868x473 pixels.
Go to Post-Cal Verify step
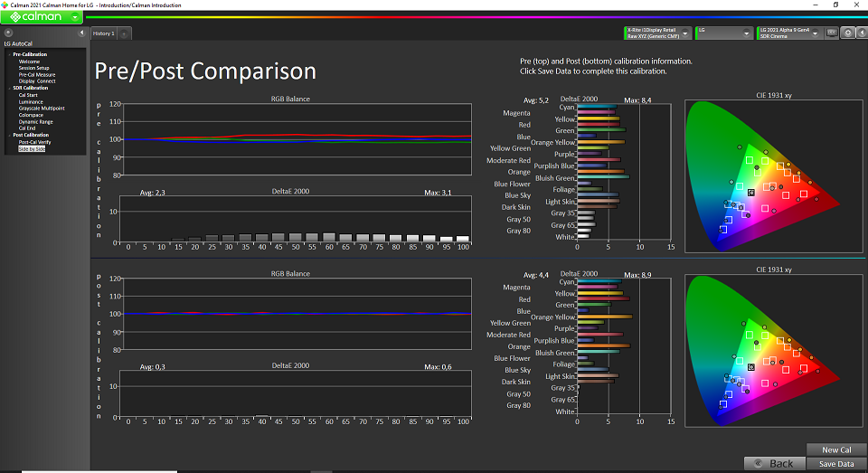tap(34, 142)
